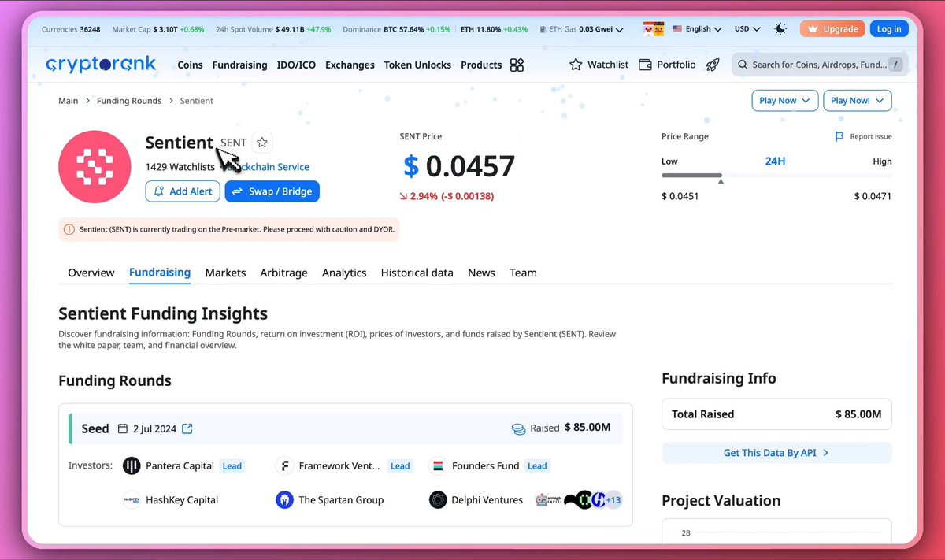Click the Upgrade button

[832, 29]
